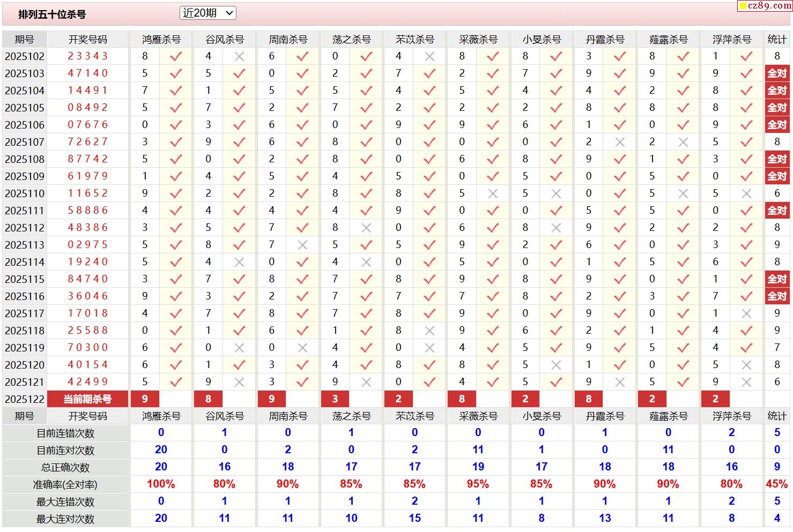Image resolution: width=793 pixels, height=532 pixels.
Task: Click the 开奖号码 header in the top row
Action: [x=88, y=40]
